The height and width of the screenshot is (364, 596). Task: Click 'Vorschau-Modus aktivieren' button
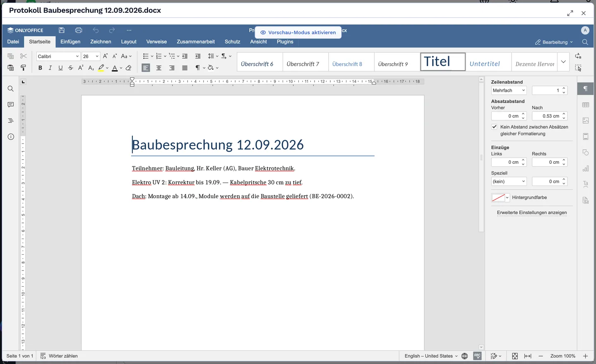pyautogui.click(x=298, y=32)
